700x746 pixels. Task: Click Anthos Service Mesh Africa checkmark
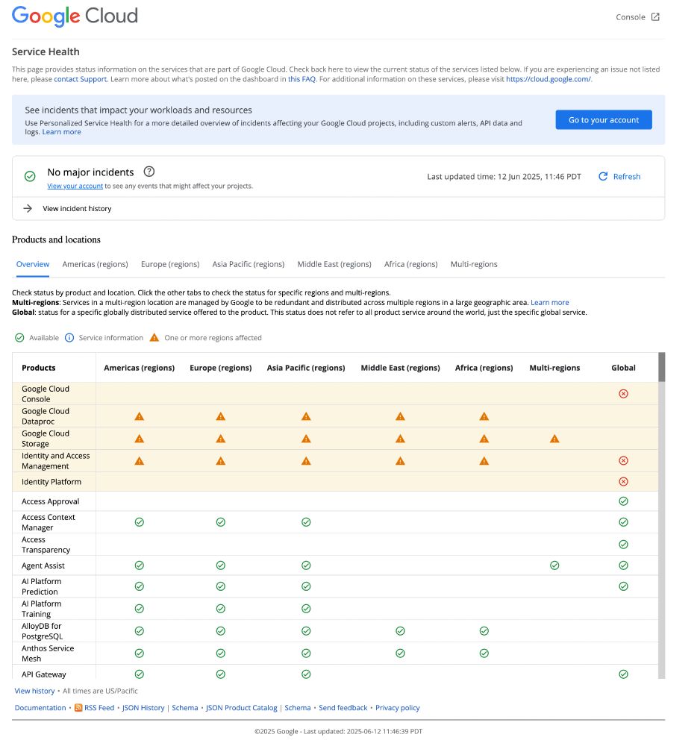[484, 653]
